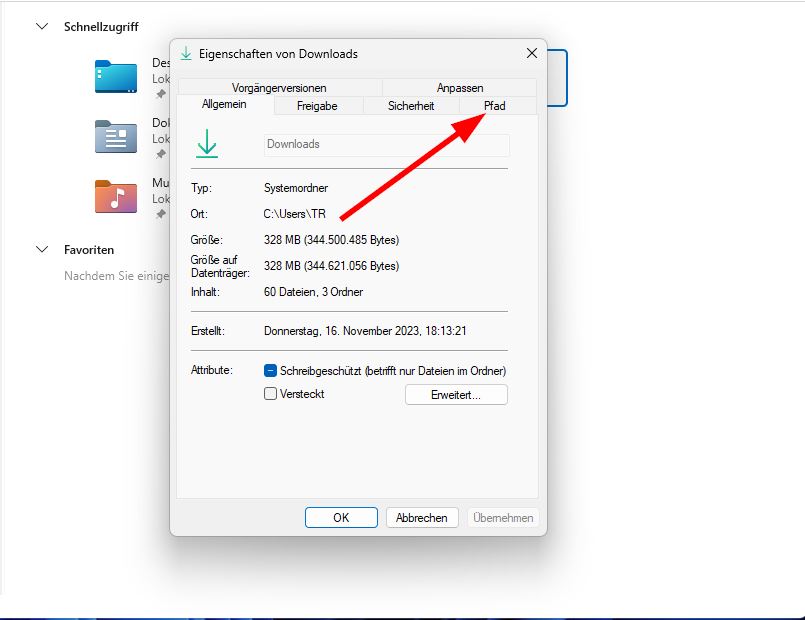The image size is (805, 620).
Task: Collapse the Favoriten section
Action: tap(40, 249)
